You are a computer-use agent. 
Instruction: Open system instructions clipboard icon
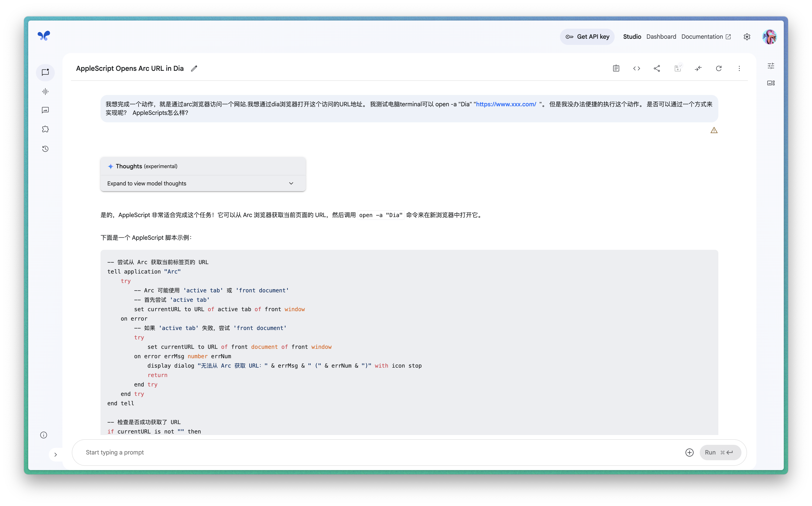point(616,68)
